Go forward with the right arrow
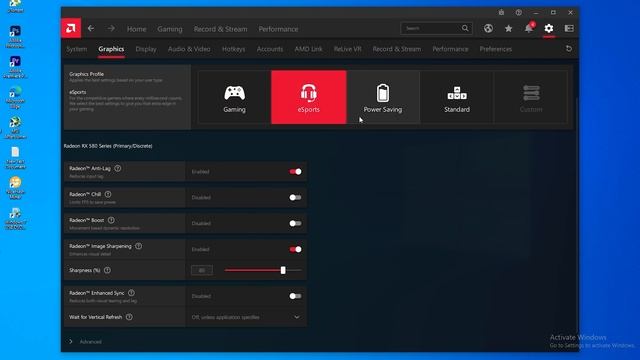 tap(111, 29)
